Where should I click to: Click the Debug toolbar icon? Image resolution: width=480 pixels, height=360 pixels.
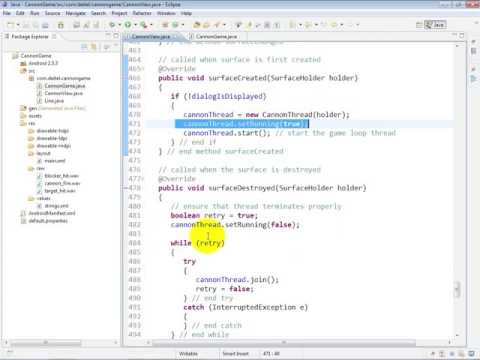pos(112,25)
